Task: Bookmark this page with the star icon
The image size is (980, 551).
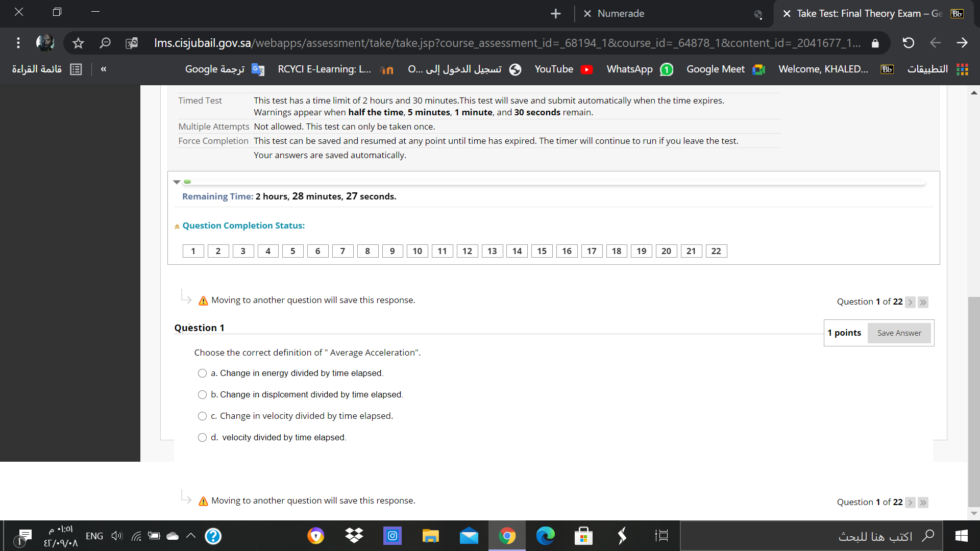Action: (x=78, y=43)
